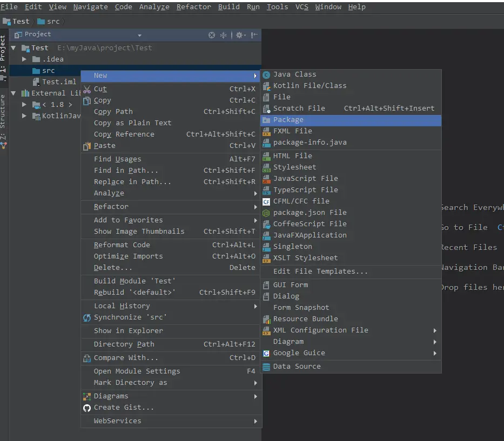Screen dimensions: 504x441
Task: Select JavaFXApplication template entry
Action: click(351, 235)
